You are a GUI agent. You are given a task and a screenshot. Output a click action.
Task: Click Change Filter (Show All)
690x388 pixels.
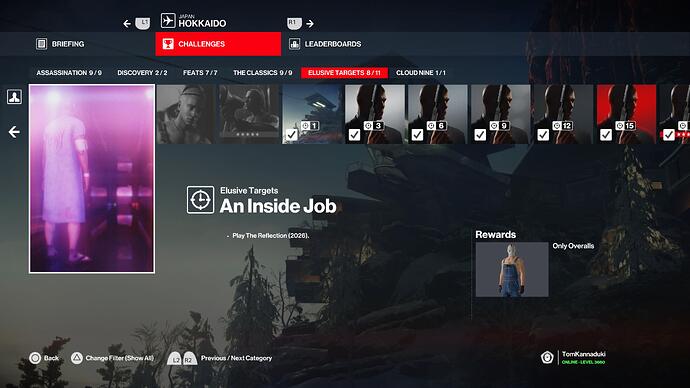point(120,358)
